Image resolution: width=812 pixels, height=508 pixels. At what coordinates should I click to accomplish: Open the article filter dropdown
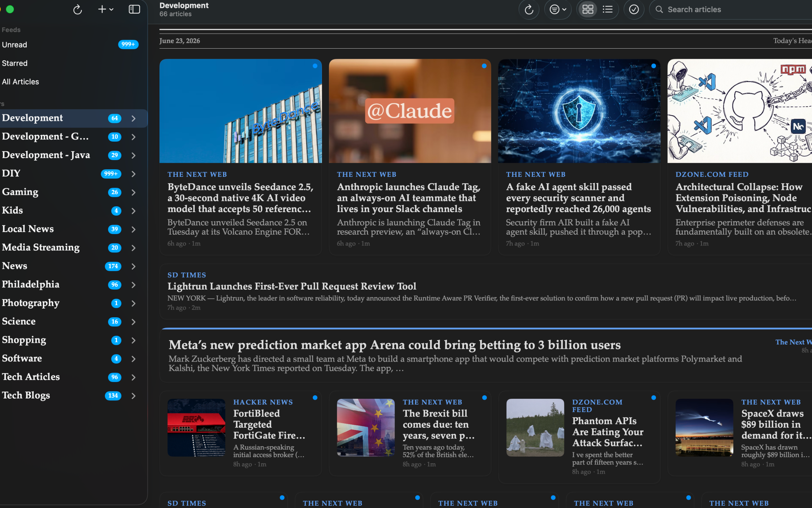click(558, 10)
